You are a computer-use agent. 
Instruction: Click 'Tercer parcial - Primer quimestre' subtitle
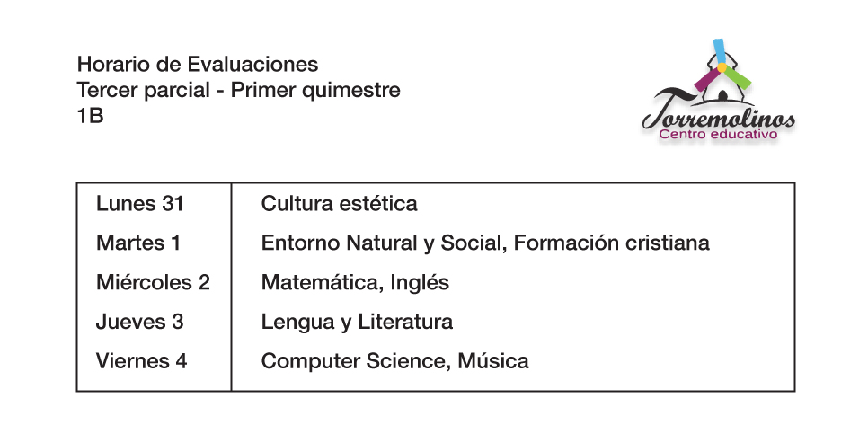coord(239,90)
